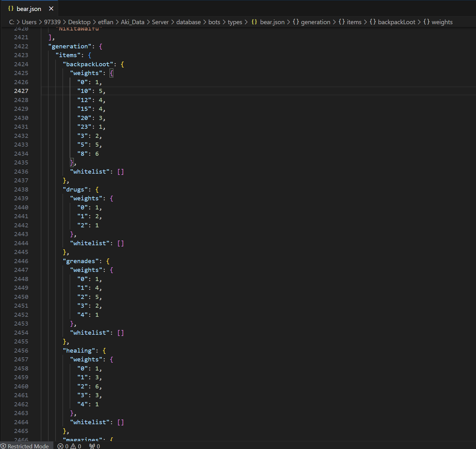476x449 pixels.
Task: Click the types breadcrumb folder
Action: pyautogui.click(x=235, y=22)
